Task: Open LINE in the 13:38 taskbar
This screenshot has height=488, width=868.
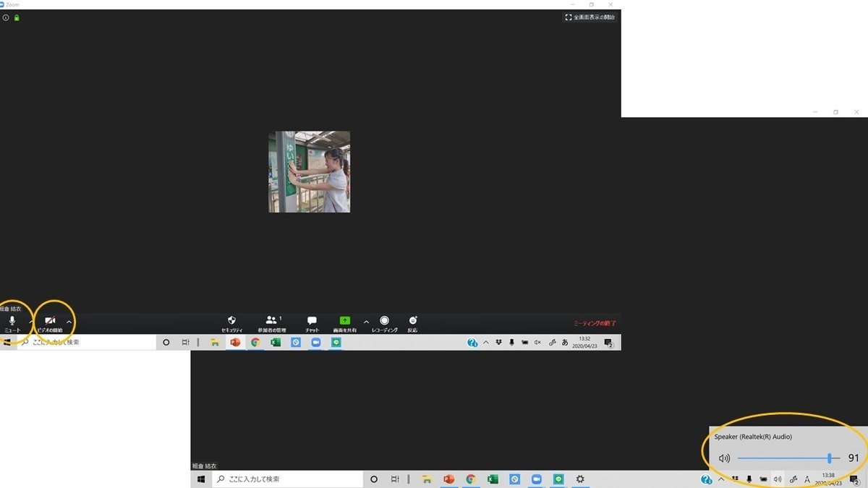Action: pos(558,479)
